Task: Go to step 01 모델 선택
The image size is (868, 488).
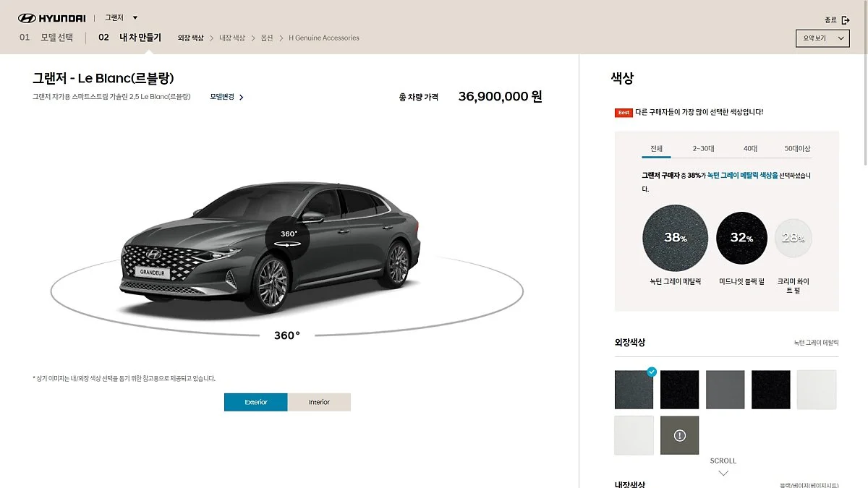Action: point(46,38)
